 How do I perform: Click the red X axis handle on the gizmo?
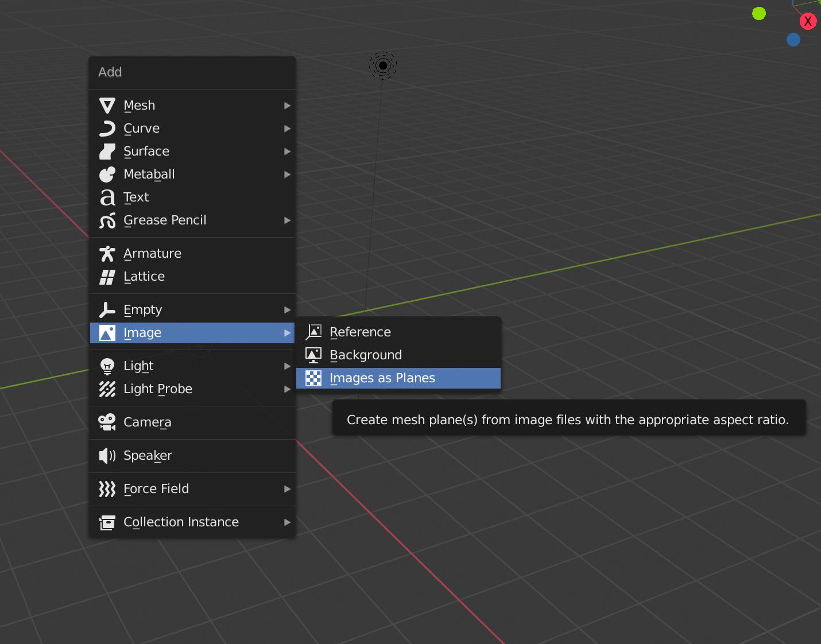pyautogui.click(x=808, y=21)
